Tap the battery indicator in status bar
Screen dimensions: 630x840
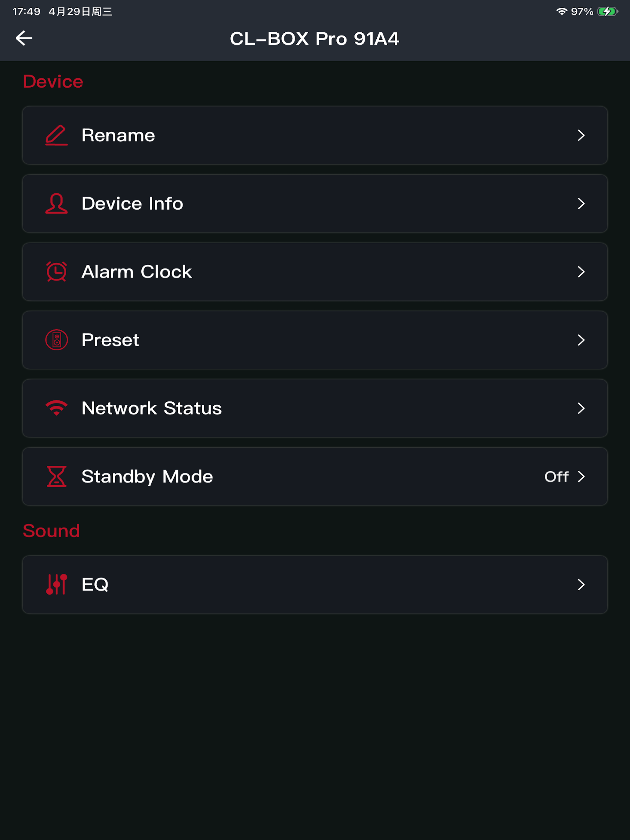tap(608, 11)
